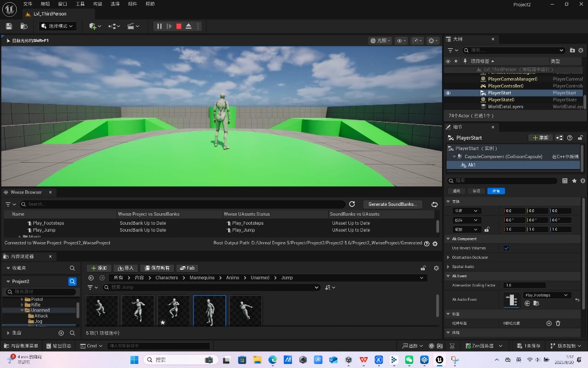This screenshot has width=588, height=368.
Task: Switch Details to property matrix table view
Action: pos(565,181)
